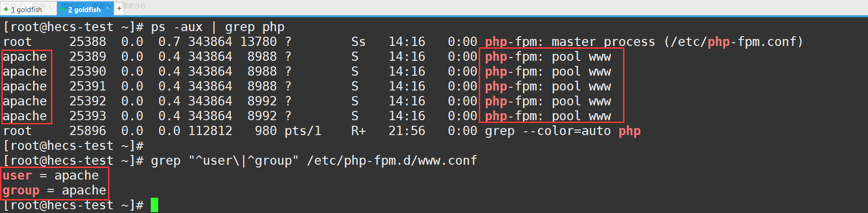Close the 2 goldfish tab
Viewport: 868px width, 213px height.
pos(108,8)
